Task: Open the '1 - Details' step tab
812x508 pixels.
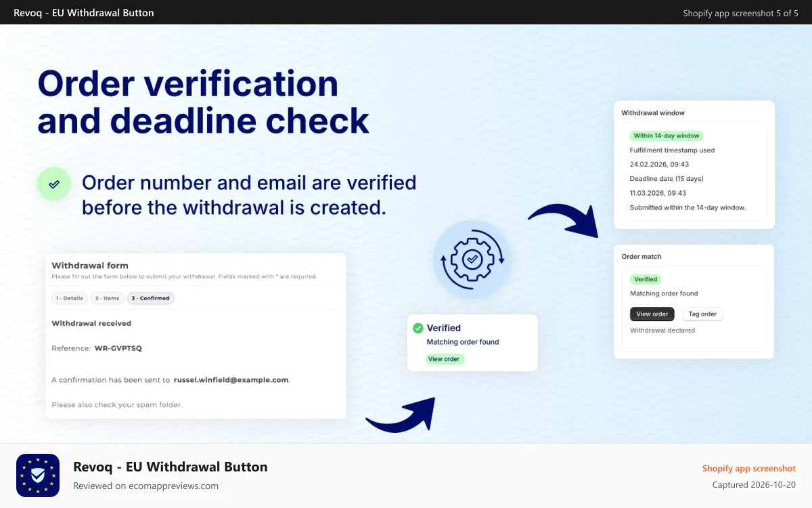Action: click(70, 298)
